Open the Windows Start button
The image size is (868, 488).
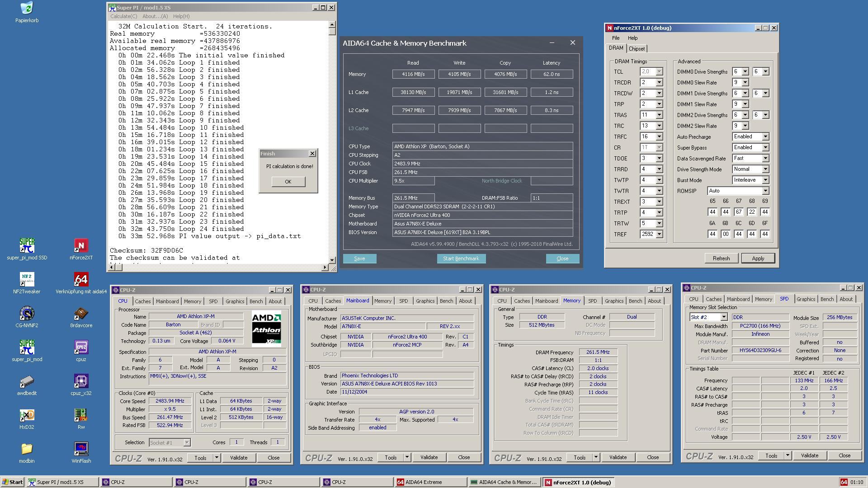(x=13, y=482)
